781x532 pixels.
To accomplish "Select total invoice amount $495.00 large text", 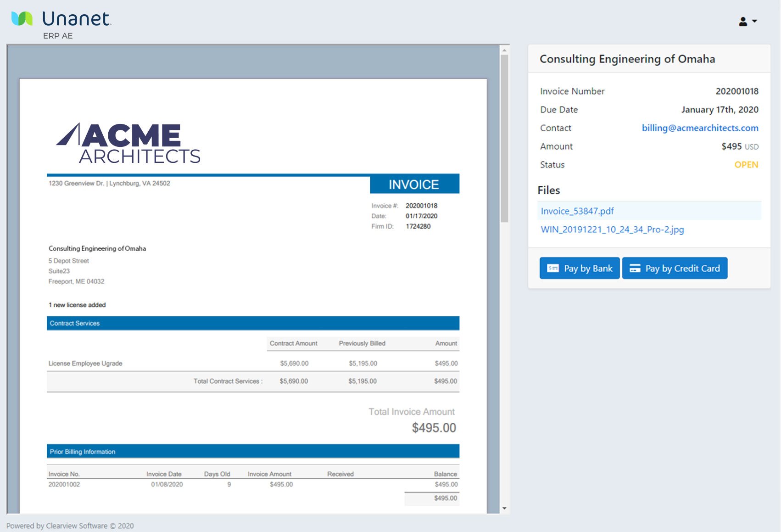I will pos(434,428).
